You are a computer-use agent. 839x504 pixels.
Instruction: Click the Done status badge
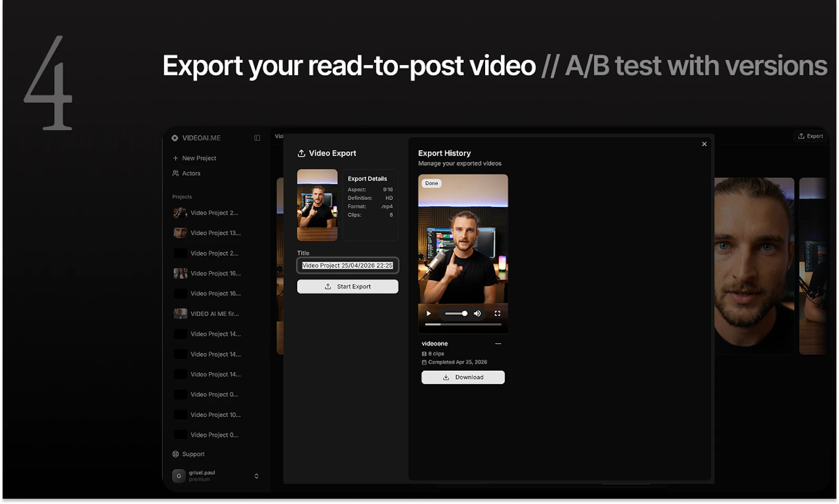tap(431, 183)
